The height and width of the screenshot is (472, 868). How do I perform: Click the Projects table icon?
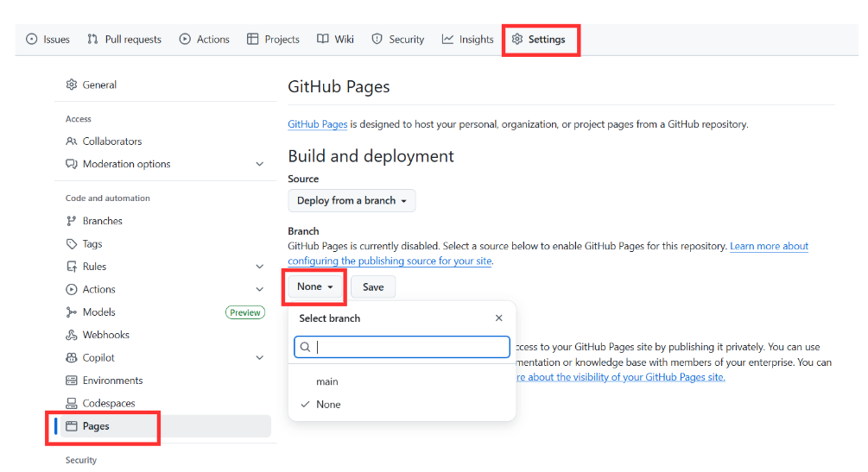pos(253,40)
